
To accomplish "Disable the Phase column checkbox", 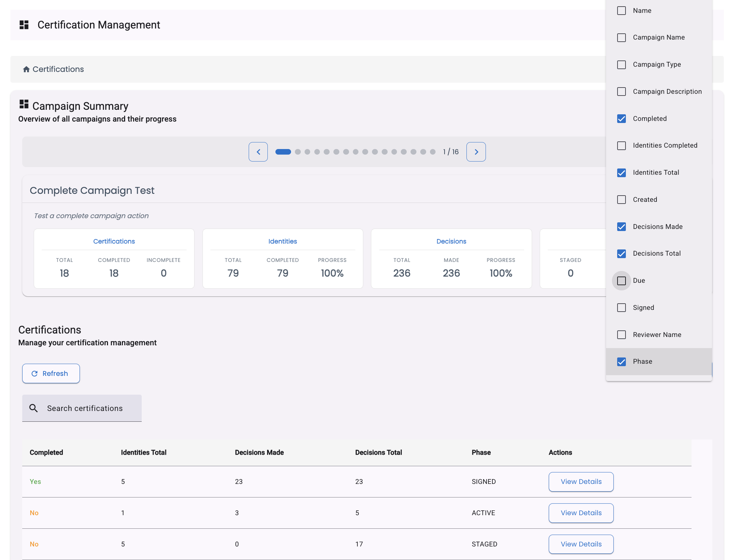I will click(621, 361).
